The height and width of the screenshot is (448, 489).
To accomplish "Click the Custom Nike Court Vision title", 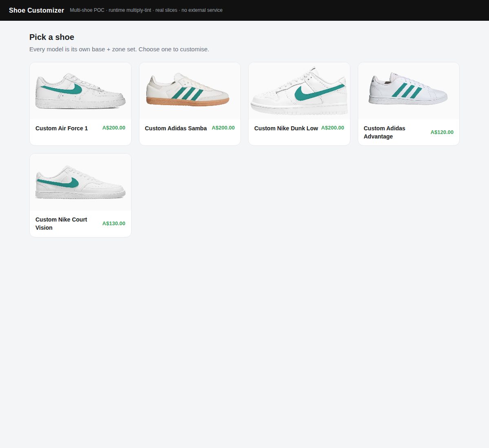I will point(61,224).
